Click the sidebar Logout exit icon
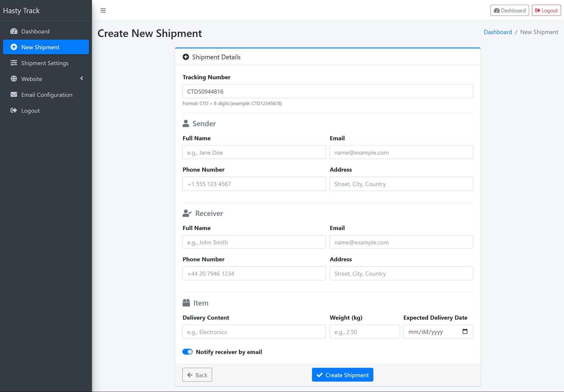Screen dimensions: 564x392 click(x=14, y=110)
